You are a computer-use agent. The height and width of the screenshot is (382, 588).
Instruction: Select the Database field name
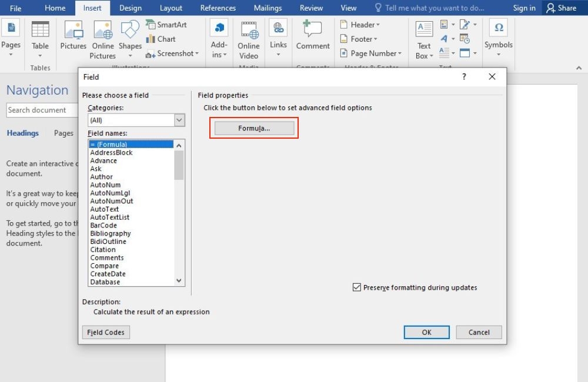point(131,282)
